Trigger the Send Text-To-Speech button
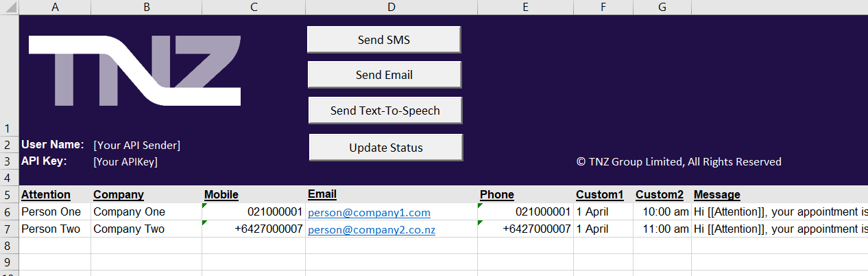 pyautogui.click(x=385, y=111)
